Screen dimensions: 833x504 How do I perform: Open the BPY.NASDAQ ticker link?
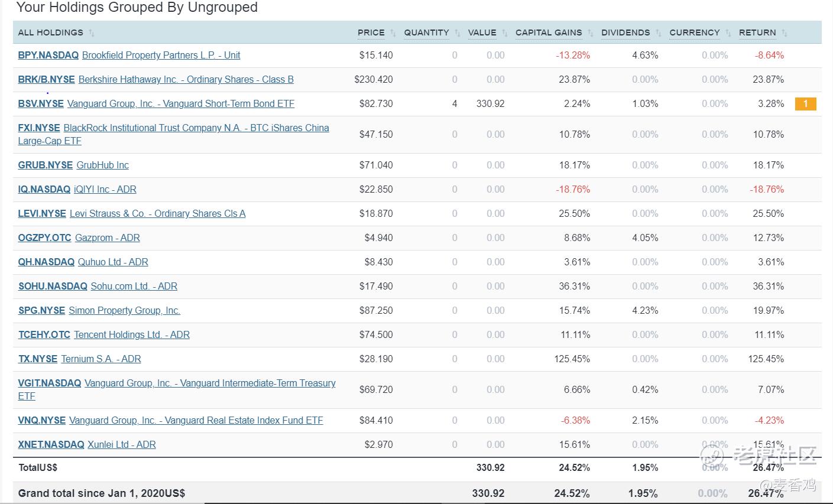pyautogui.click(x=48, y=55)
